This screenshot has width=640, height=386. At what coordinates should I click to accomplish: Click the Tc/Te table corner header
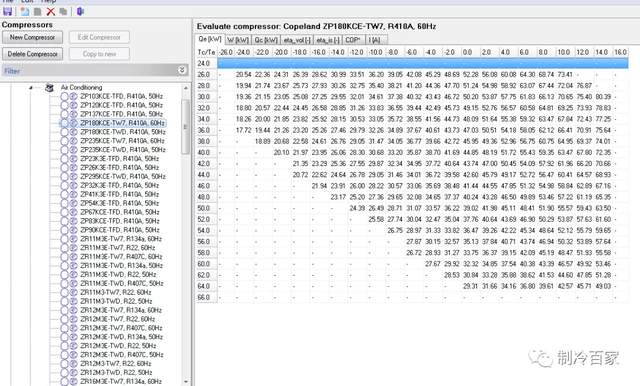point(206,52)
